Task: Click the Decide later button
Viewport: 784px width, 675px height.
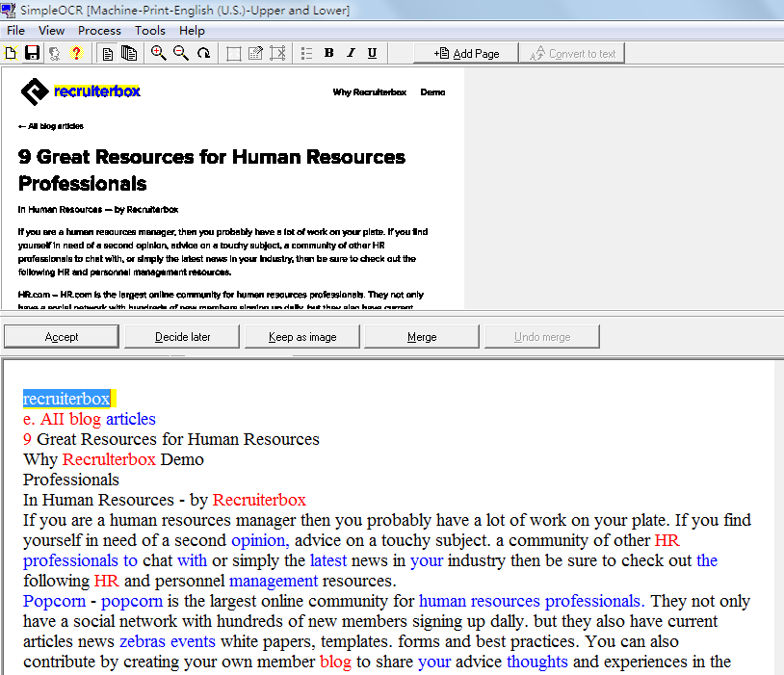Action: 182,336
